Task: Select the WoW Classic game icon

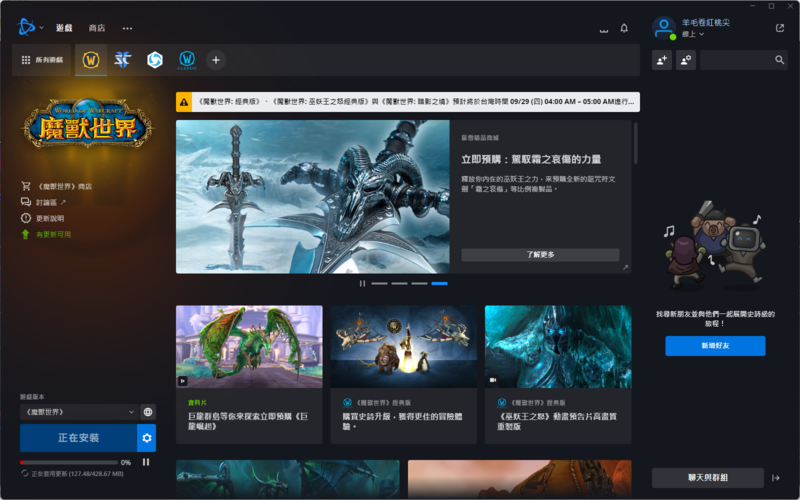Action: coord(187,60)
